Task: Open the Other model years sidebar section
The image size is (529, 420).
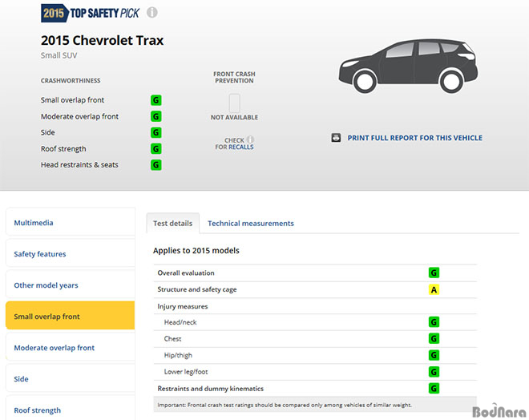Action: click(x=71, y=285)
